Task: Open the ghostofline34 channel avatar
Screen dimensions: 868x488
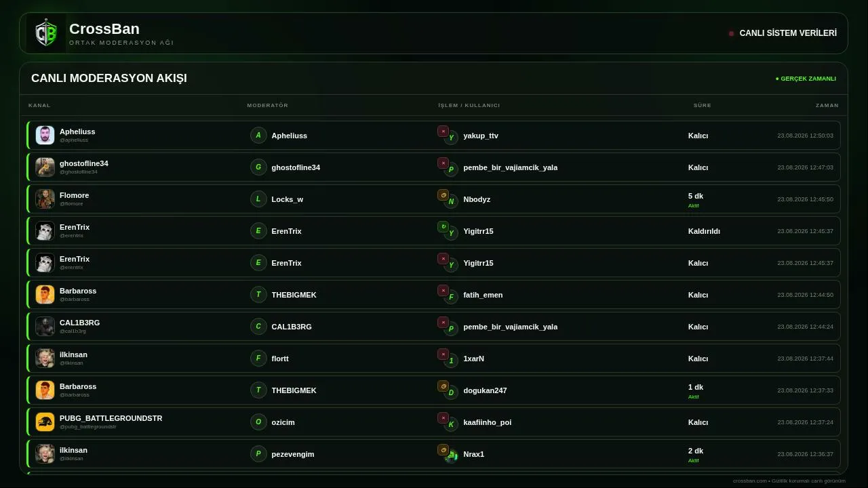Action: tap(45, 167)
